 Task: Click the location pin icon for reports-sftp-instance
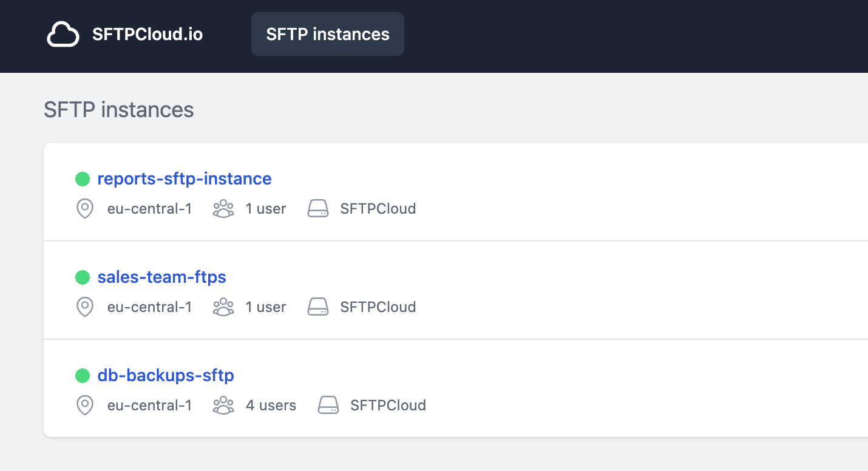pyautogui.click(x=84, y=208)
